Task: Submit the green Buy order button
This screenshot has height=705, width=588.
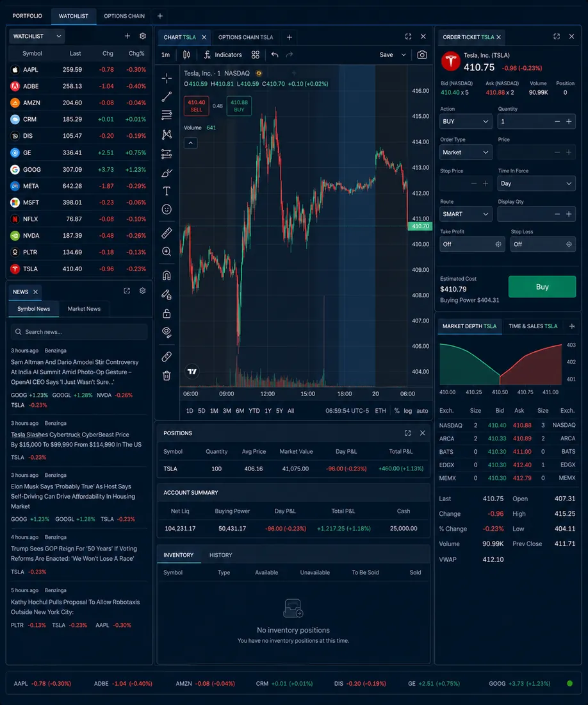Action: point(542,287)
